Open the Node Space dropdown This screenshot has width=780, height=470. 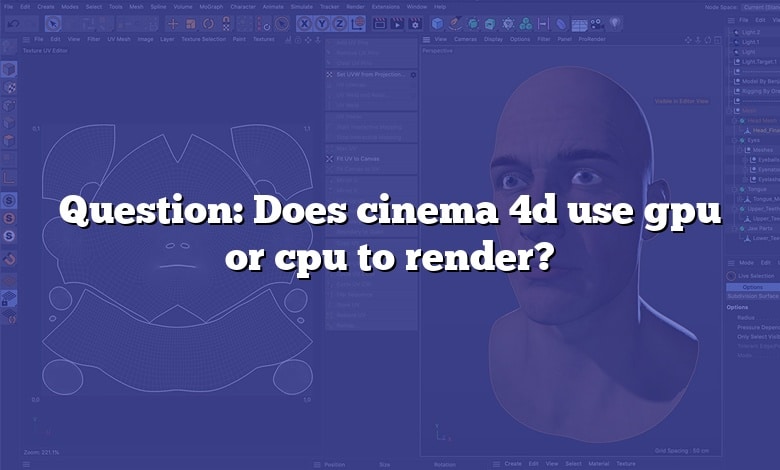pos(760,7)
